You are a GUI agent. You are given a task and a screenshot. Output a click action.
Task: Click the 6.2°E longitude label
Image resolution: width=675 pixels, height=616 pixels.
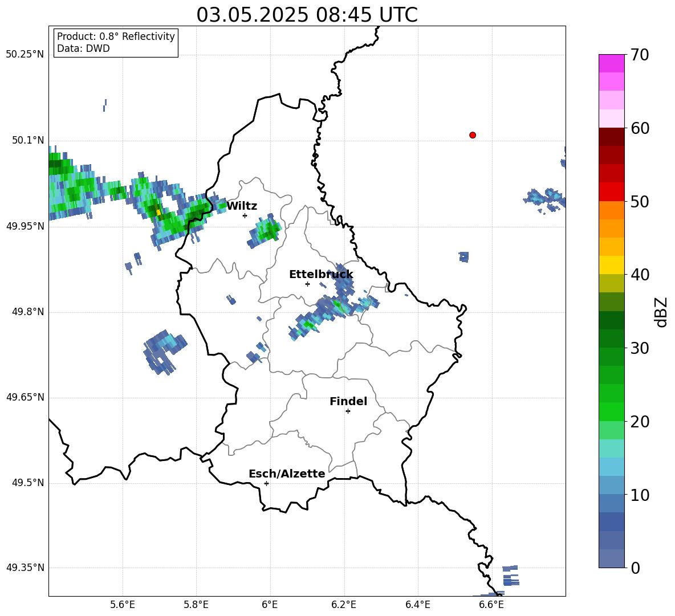pyautogui.click(x=344, y=605)
